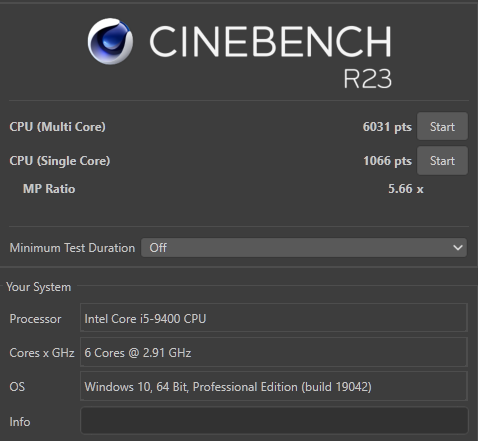This screenshot has height=441, width=478.
Task: Select the 1066 pts single core score
Action: [x=387, y=161]
